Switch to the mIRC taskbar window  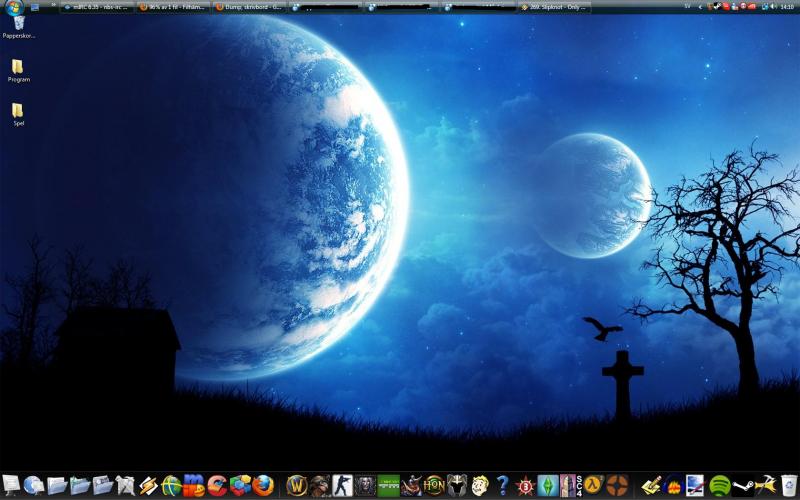coord(97,7)
